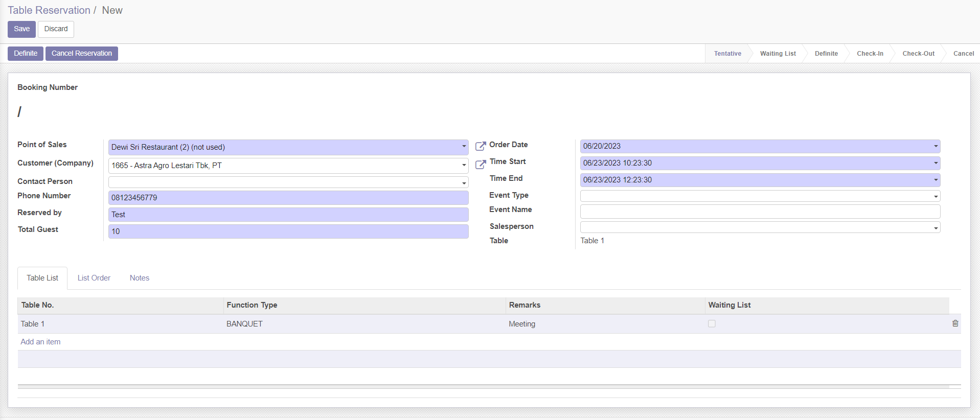This screenshot has width=980, height=420.
Task: Delete the Table 1 row with trash icon
Action: [x=955, y=323]
